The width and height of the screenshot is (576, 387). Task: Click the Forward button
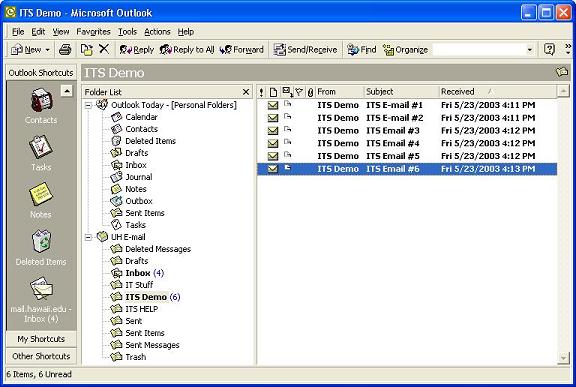point(242,50)
